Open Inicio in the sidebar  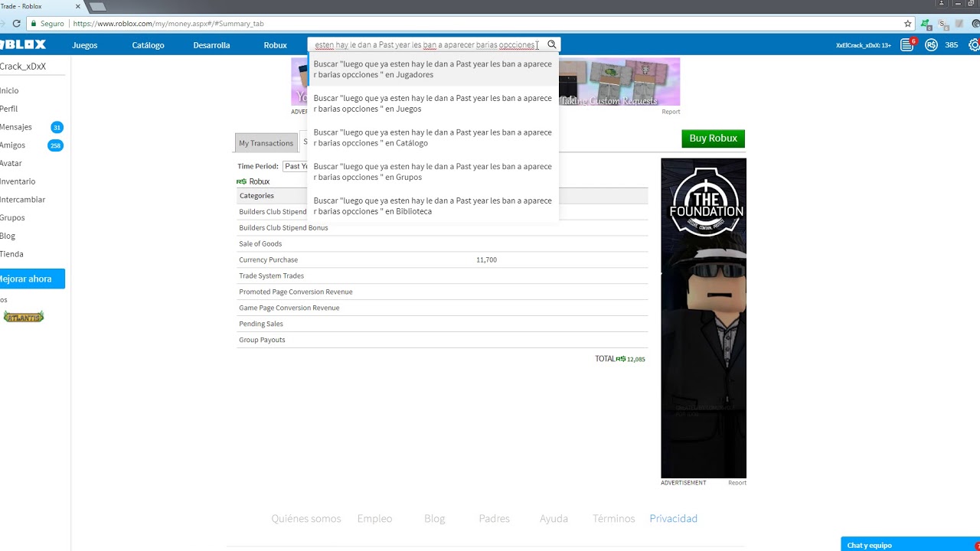coord(9,90)
